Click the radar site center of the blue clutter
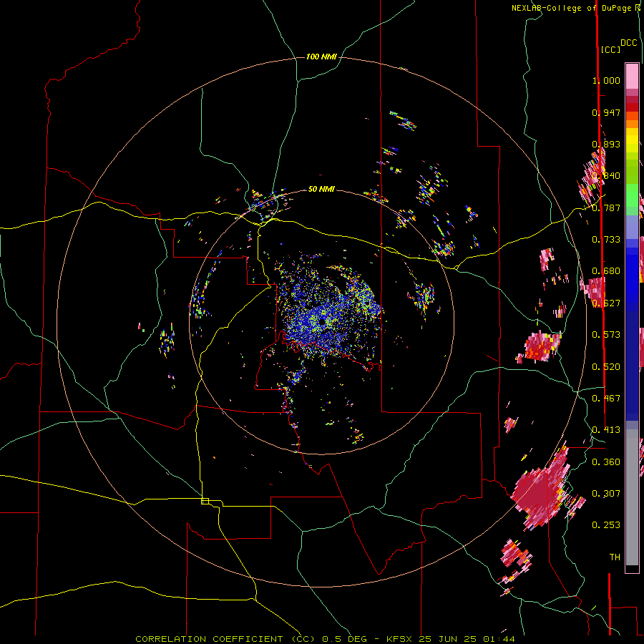 [x=321, y=321]
